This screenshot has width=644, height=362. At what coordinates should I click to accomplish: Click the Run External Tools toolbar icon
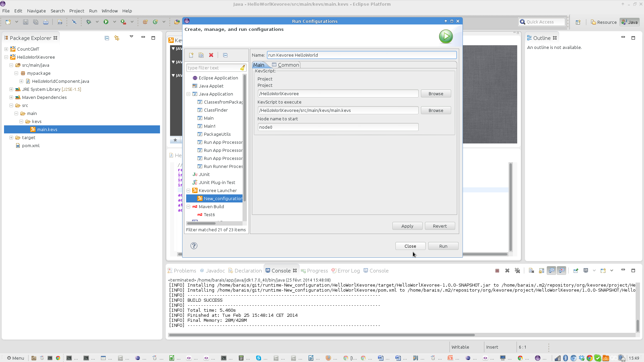[x=123, y=22]
